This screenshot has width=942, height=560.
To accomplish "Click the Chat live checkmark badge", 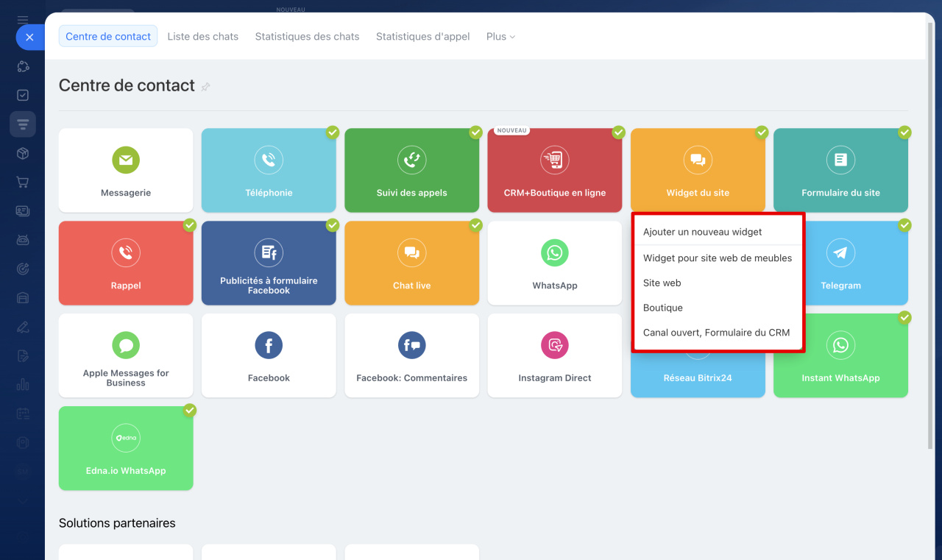I will tap(475, 225).
